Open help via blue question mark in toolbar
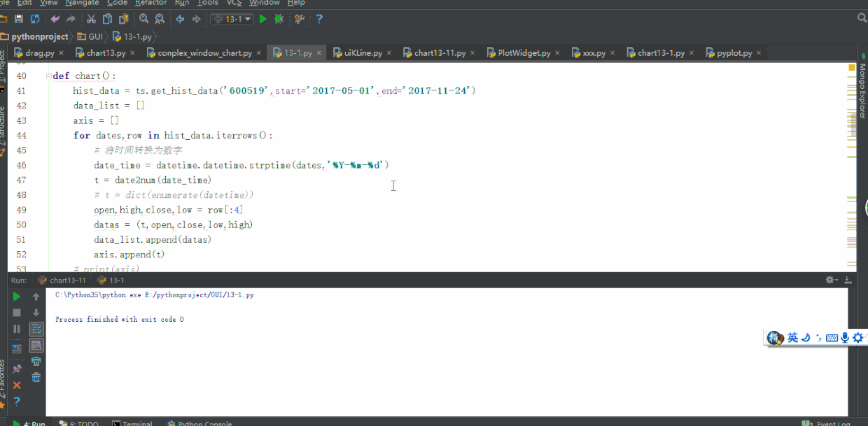 pos(319,19)
